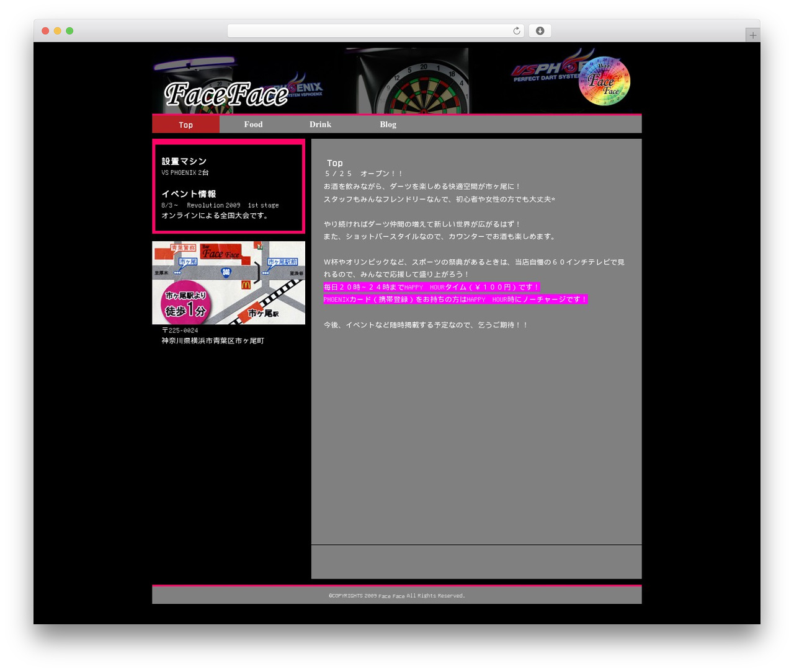The height and width of the screenshot is (672, 794).
Task: Click the 5/25 オープン!! line
Action: click(364, 174)
